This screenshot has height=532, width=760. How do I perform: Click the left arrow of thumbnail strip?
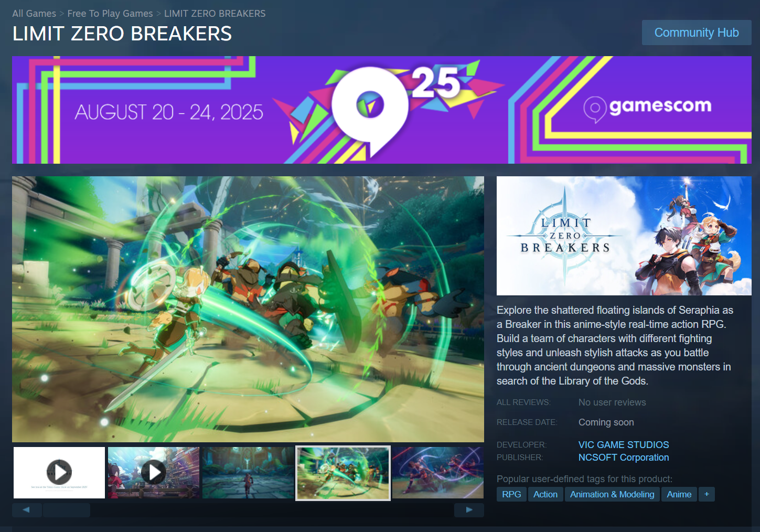[27, 510]
